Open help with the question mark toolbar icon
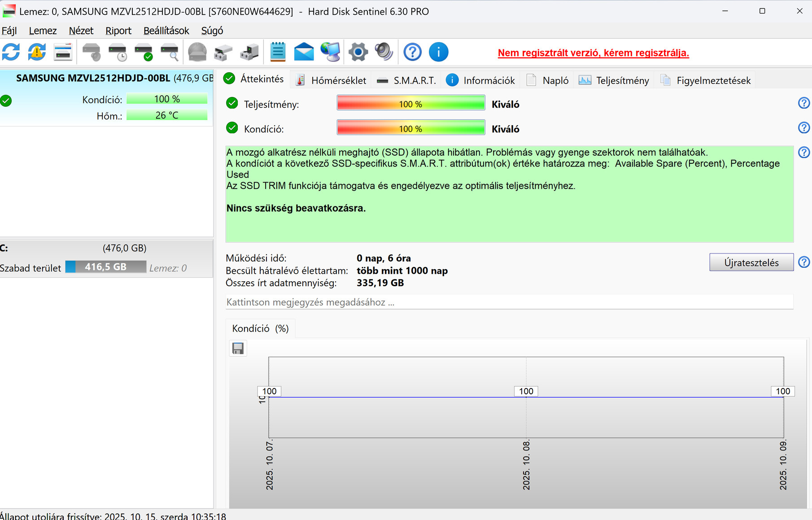Screen dimensions: 812x520 coord(412,52)
